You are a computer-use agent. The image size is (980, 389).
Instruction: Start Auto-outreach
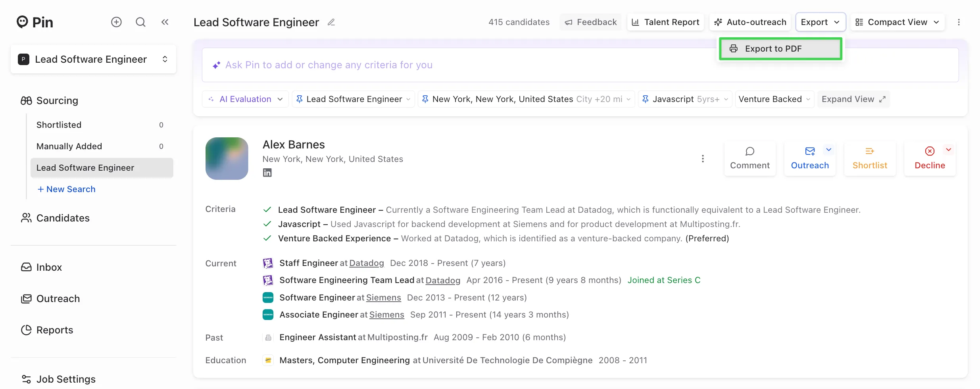(750, 22)
